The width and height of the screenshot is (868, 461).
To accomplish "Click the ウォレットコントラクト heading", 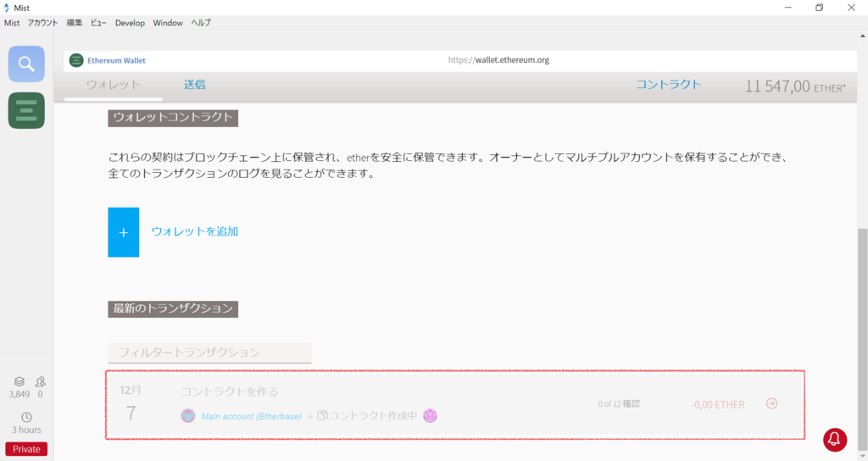I will coord(173,117).
